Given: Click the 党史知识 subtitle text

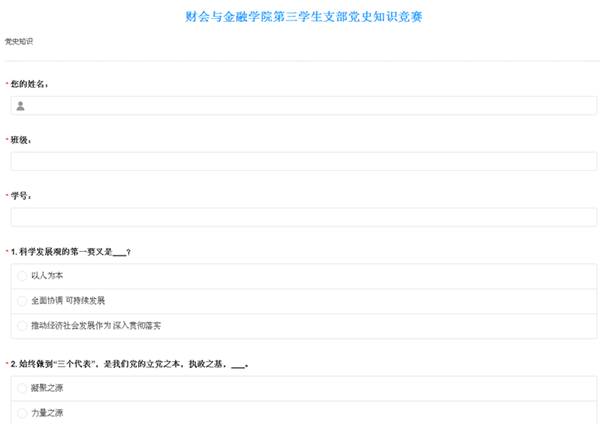Looking at the screenshot, I should click(19, 41).
